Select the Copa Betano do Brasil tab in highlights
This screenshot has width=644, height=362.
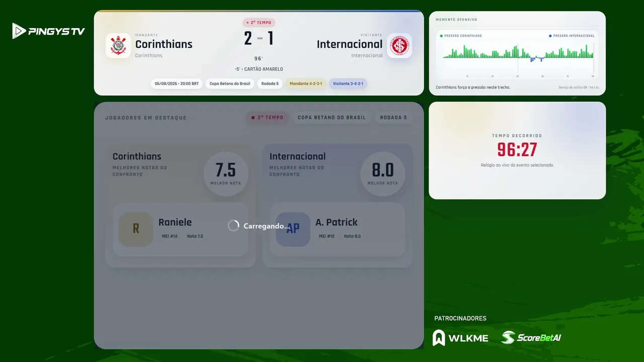(332, 118)
